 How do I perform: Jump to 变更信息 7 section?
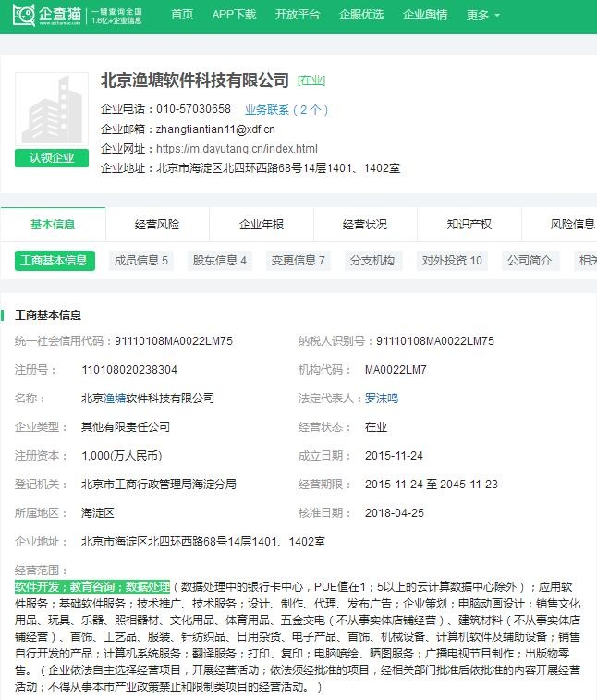[x=298, y=261]
